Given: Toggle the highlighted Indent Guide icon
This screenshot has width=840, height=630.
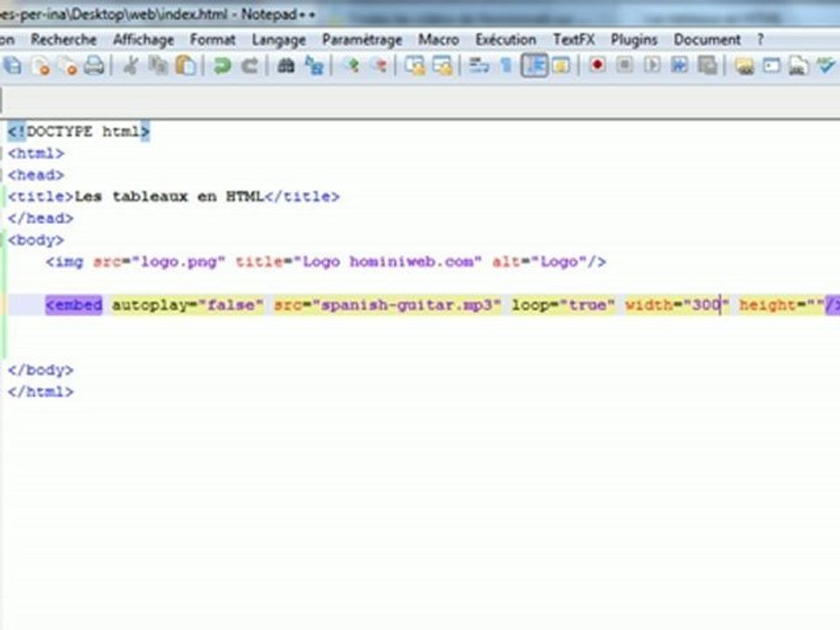Looking at the screenshot, I should [x=534, y=66].
